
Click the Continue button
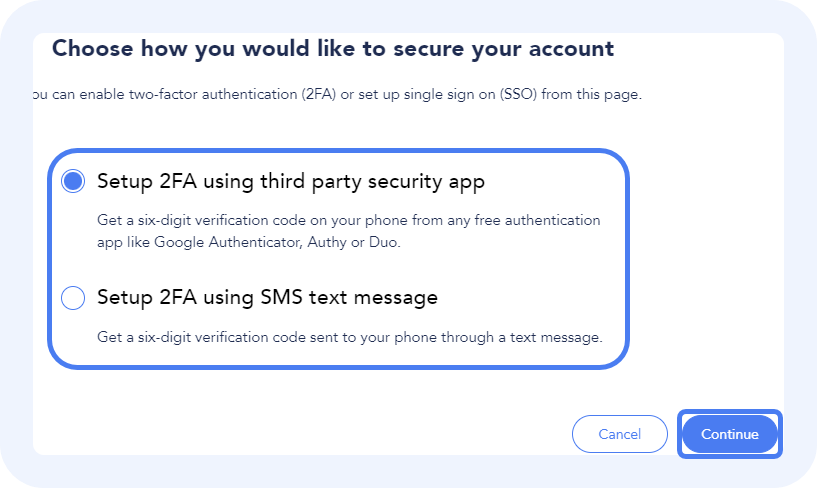(730, 434)
